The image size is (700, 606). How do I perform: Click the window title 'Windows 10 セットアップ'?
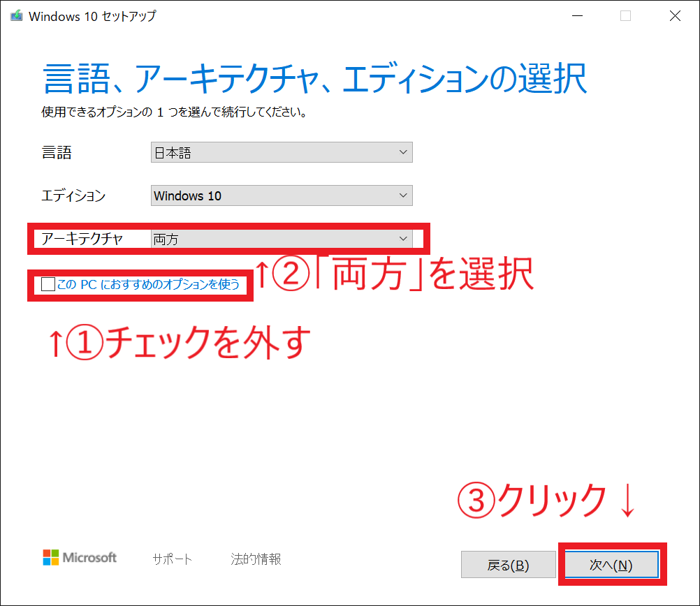tap(92, 16)
